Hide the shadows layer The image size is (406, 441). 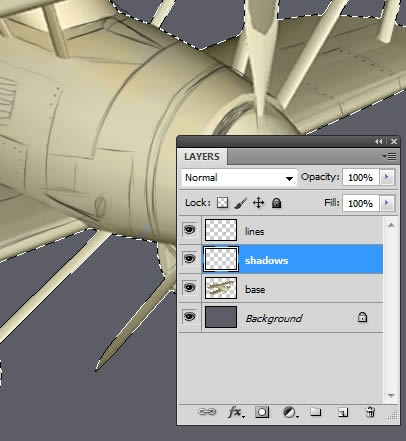click(x=190, y=259)
